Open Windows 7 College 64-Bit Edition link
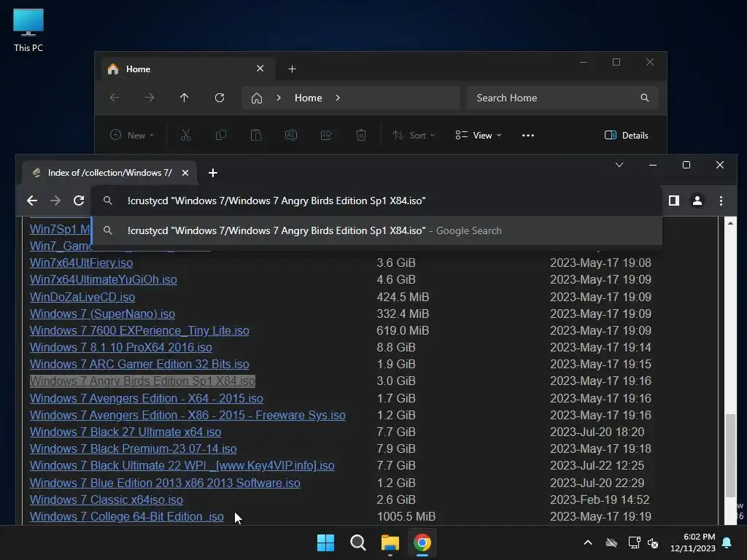Image resolution: width=747 pixels, height=560 pixels. pos(127,516)
